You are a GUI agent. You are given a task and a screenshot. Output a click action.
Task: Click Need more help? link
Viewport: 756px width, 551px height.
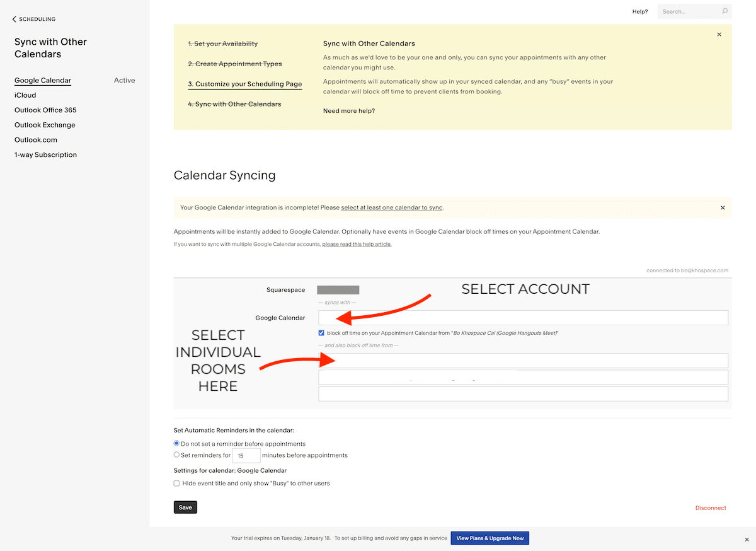[349, 111]
